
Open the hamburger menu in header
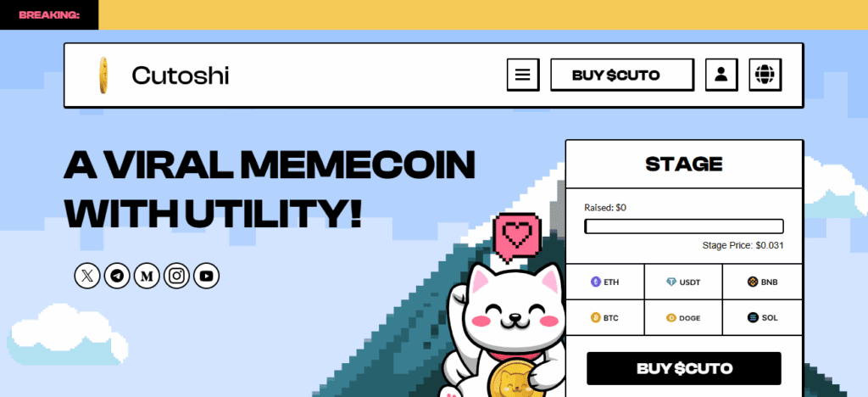pyautogui.click(x=522, y=75)
